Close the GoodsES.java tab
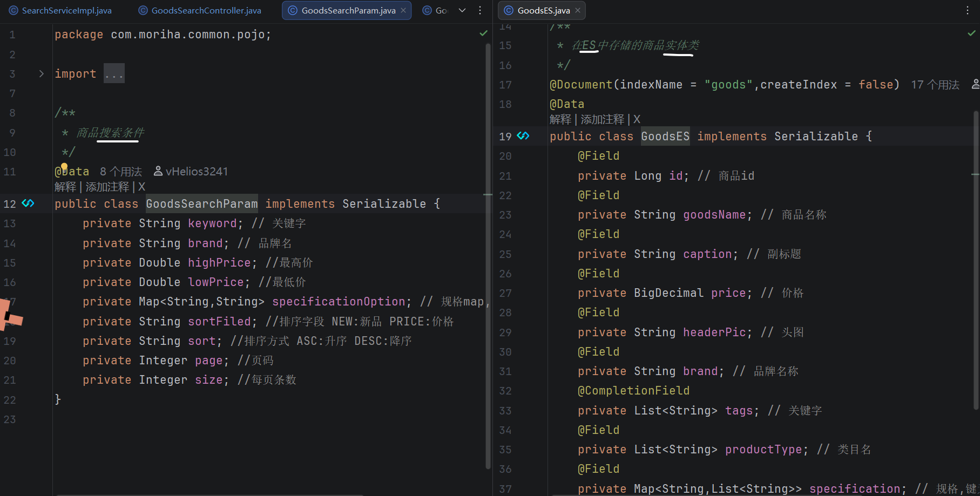This screenshot has width=980, height=496. coord(578,10)
